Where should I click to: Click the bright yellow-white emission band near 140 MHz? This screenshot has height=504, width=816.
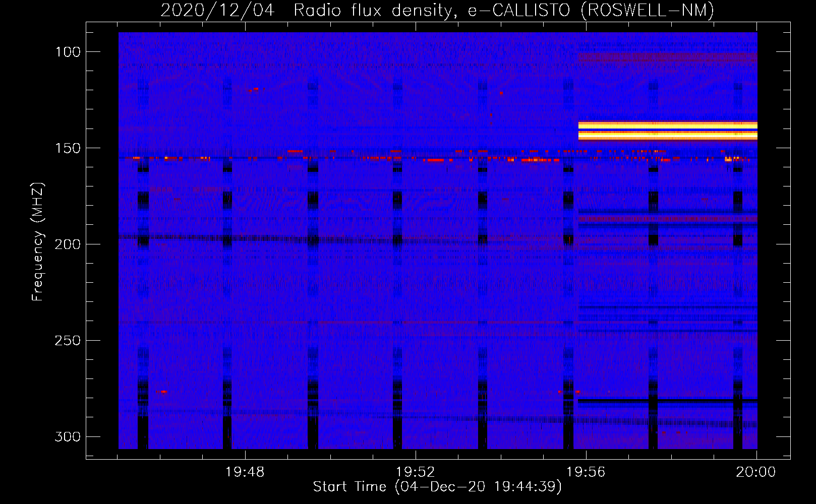[x=668, y=131]
